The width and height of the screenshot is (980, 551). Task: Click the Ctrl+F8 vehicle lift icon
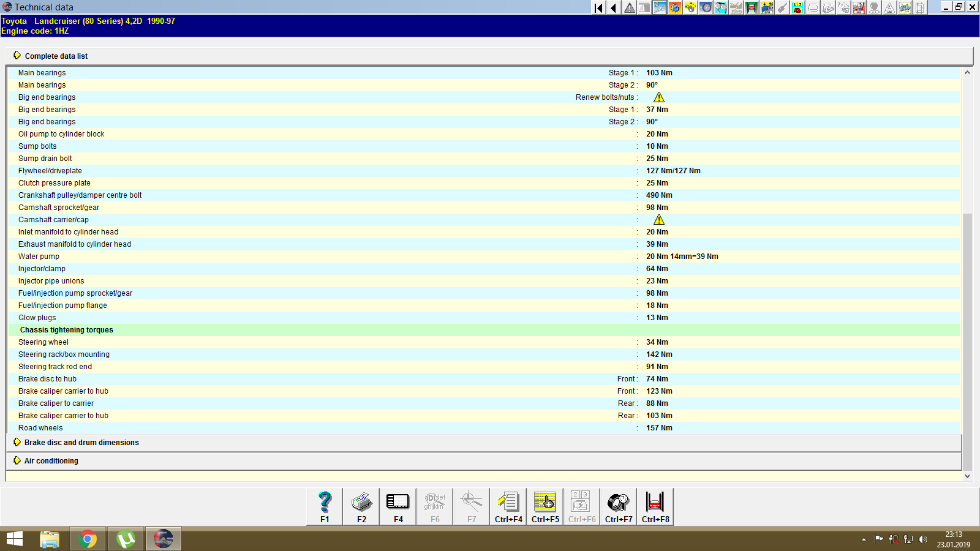[655, 505]
